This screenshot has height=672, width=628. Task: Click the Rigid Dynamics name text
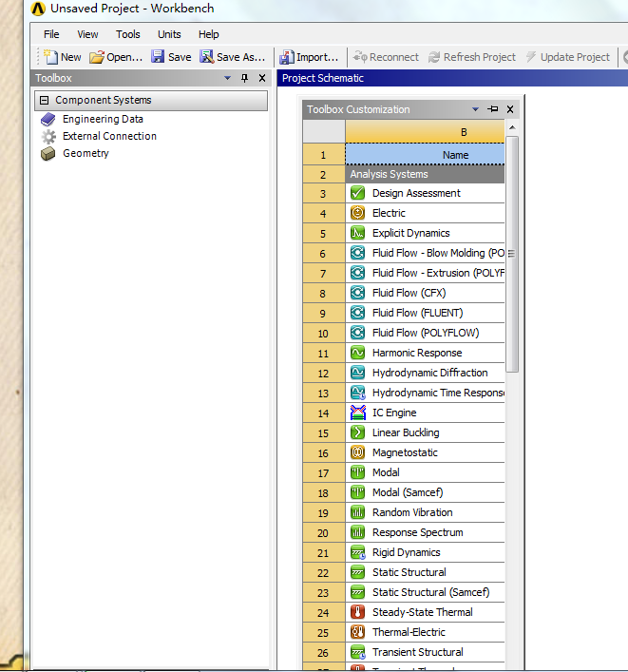407,552
